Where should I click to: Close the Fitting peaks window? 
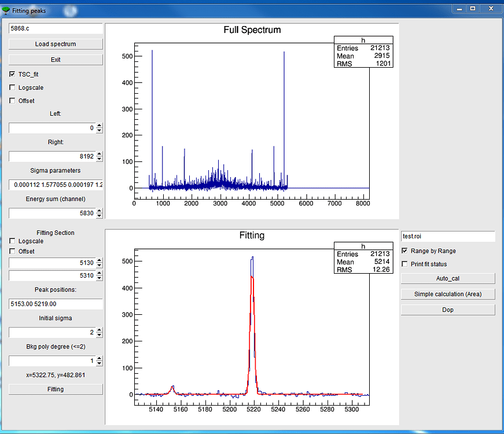(x=491, y=9)
